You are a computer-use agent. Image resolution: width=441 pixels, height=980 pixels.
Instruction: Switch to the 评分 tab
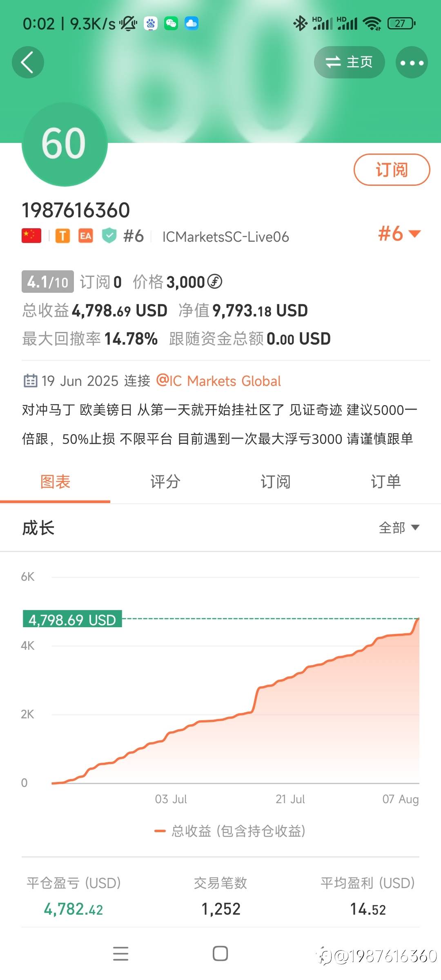[165, 482]
